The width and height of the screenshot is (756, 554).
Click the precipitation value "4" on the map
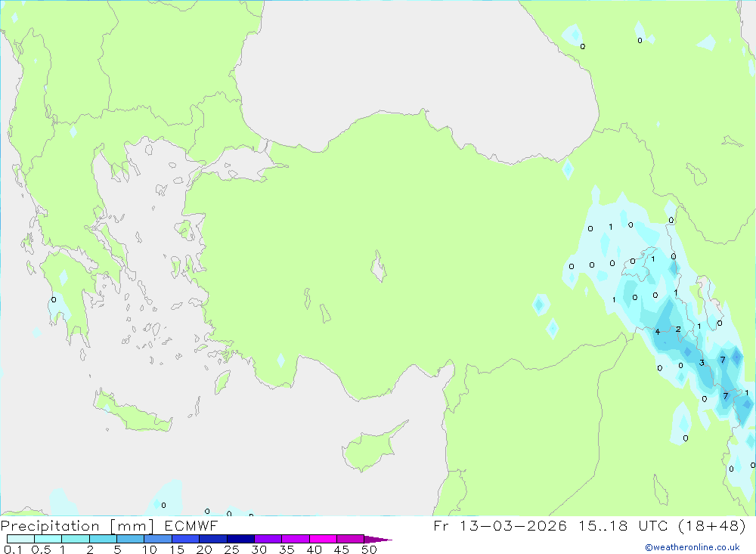[x=657, y=332]
